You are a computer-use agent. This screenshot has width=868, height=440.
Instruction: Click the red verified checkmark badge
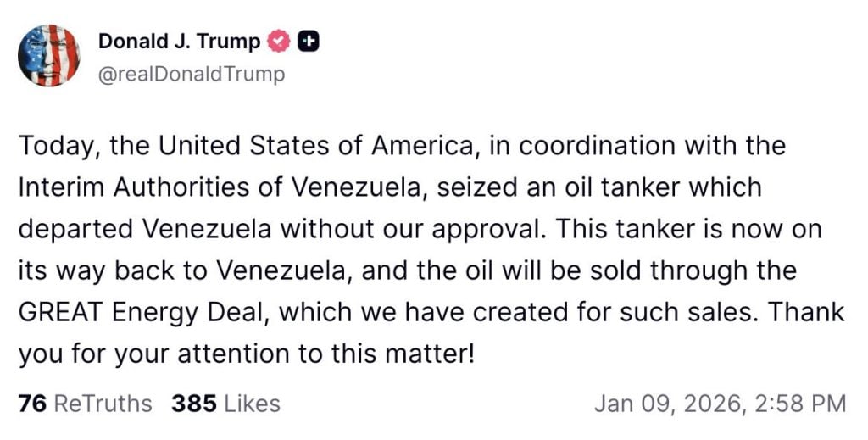point(278,41)
